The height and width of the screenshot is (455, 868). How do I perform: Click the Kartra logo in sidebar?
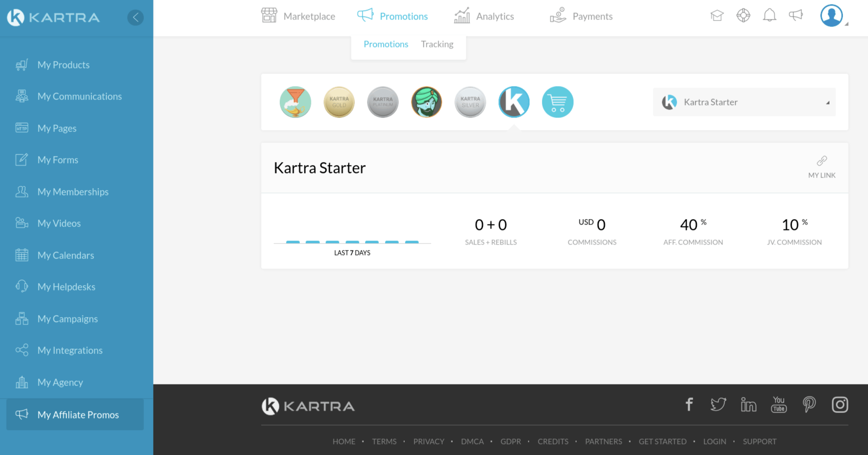coord(53,17)
